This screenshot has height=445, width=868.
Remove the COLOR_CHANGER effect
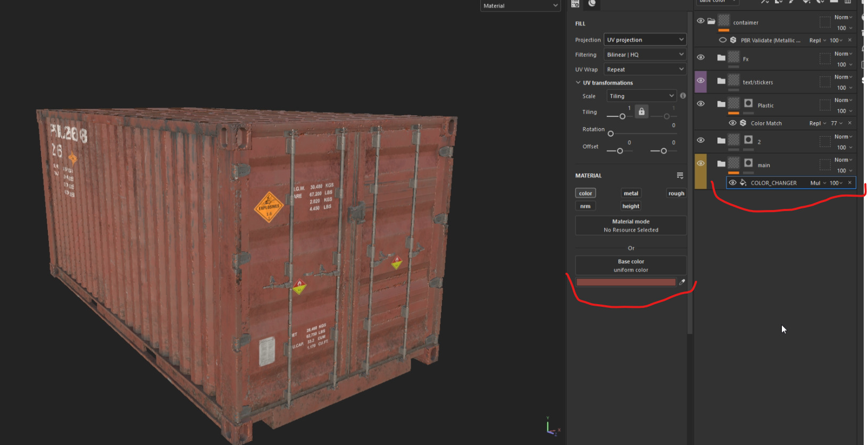[849, 182]
